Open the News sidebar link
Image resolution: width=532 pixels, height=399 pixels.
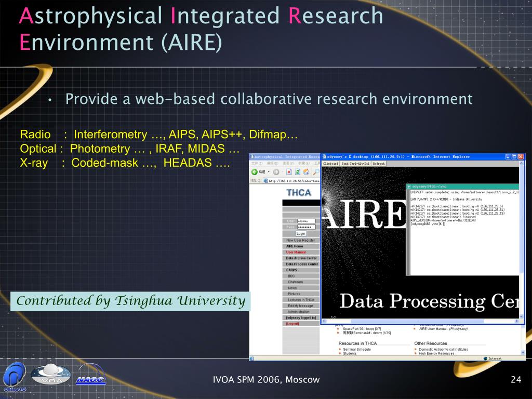(292, 288)
